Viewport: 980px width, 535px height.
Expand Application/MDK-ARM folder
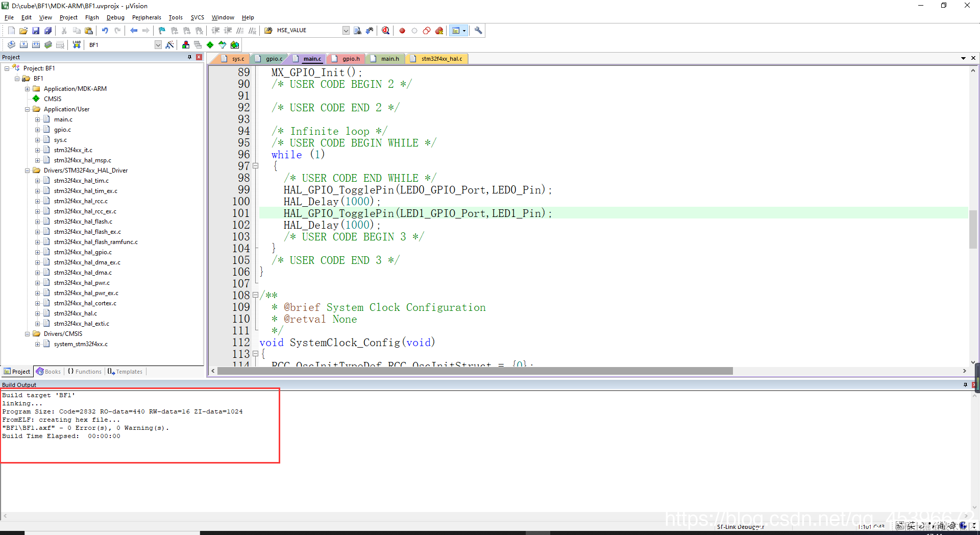click(x=28, y=89)
